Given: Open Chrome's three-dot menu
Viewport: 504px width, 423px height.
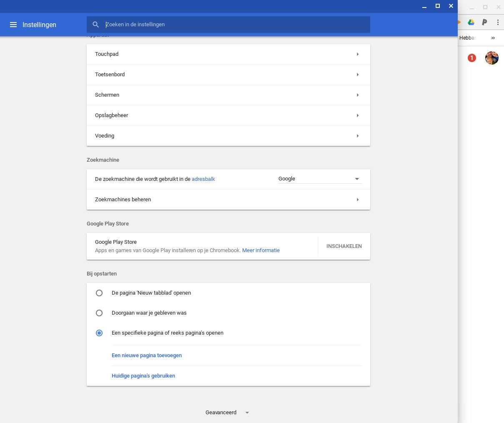Looking at the screenshot, I should 498,22.
